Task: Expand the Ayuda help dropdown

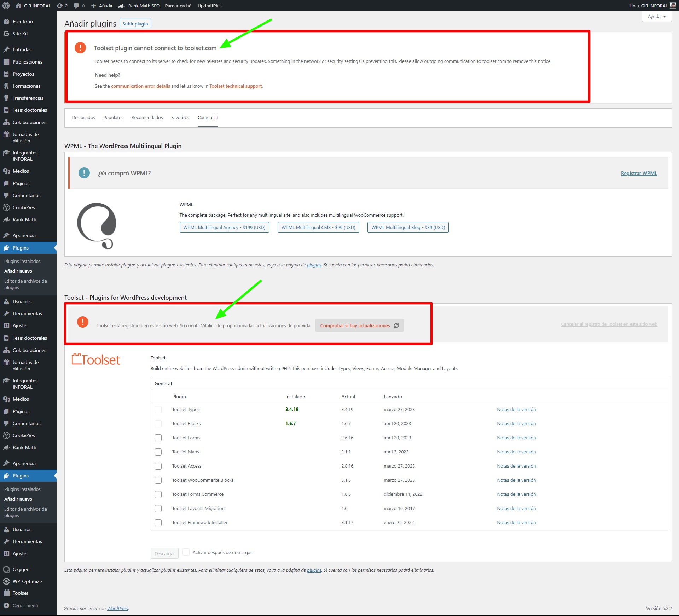Action: point(657,17)
